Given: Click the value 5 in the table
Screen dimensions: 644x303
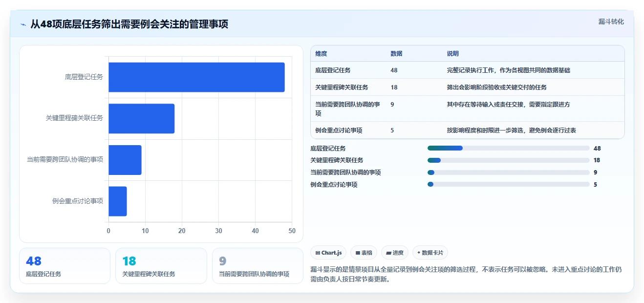Looking at the screenshot, I should pos(393,130).
